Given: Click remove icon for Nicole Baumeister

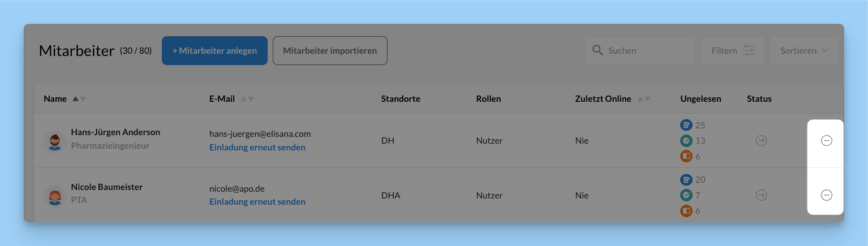Looking at the screenshot, I should point(826,195).
